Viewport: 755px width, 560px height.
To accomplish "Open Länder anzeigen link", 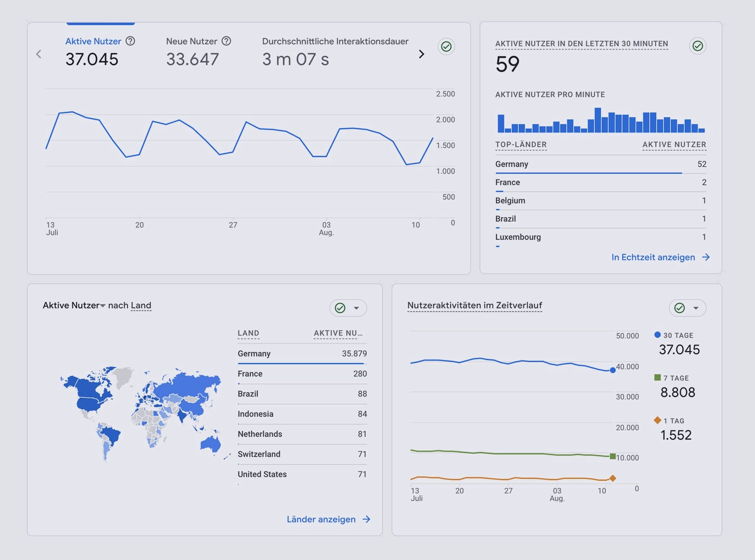I will pos(321,519).
